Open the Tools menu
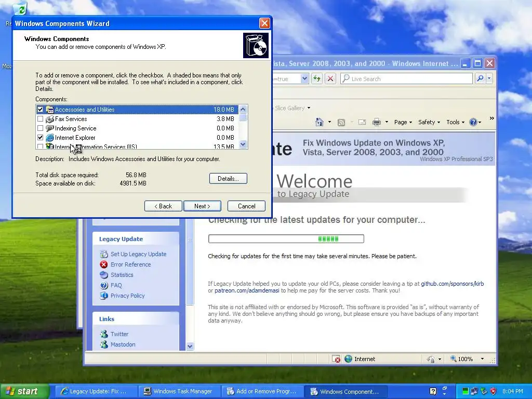Image resolution: width=532 pixels, height=399 pixels. pyautogui.click(x=455, y=122)
